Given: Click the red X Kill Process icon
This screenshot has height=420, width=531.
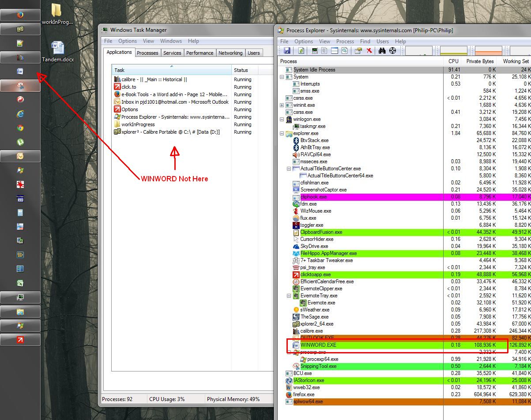Looking at the screenshot, I should click(x=369, y=51).
